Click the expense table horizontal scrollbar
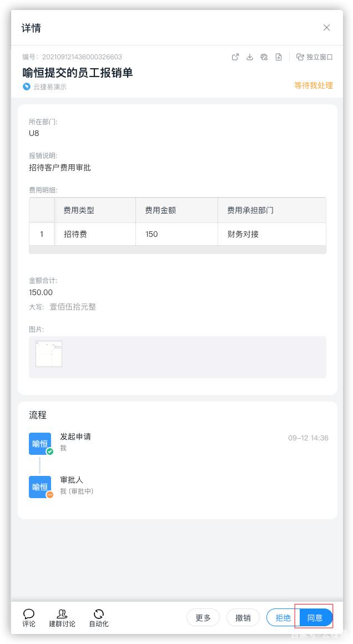 [178, 250]
